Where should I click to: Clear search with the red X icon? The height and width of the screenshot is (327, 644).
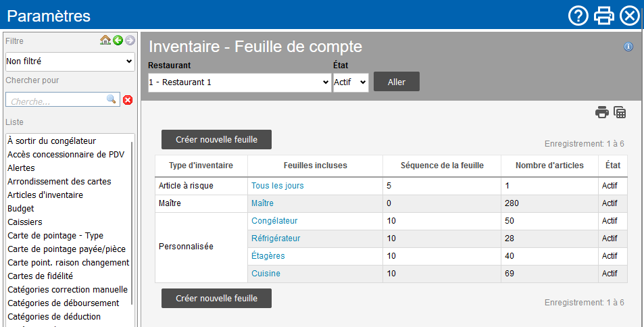click(x=128, y=100)
